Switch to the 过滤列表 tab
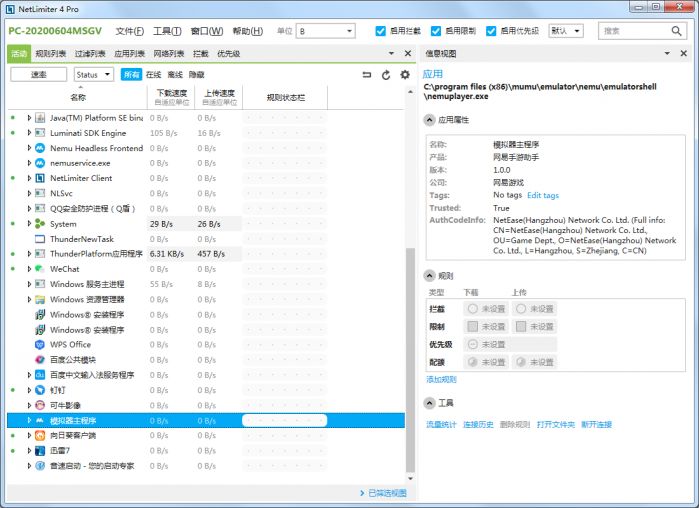699x508 pixels. coord(90,53)
